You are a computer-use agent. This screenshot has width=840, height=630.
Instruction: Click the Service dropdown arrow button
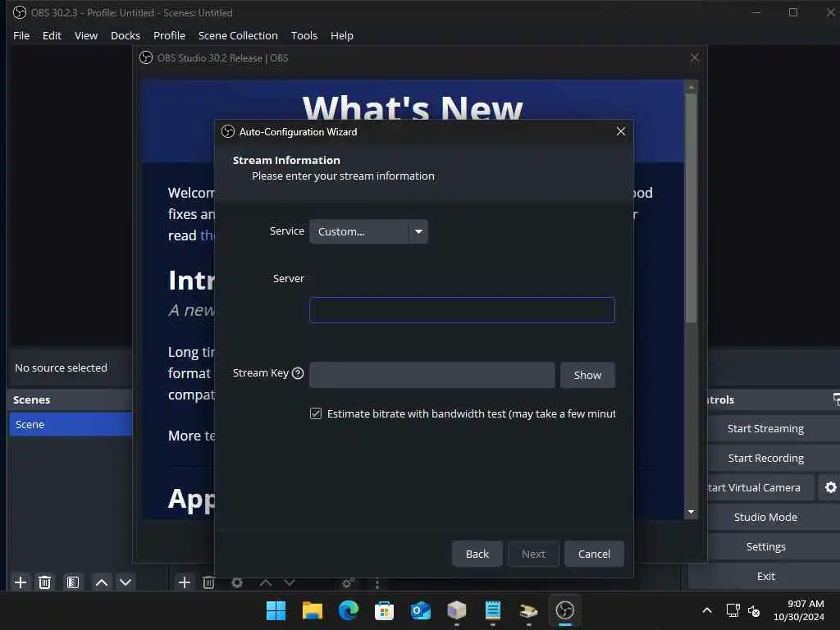(x=418, y=231)
